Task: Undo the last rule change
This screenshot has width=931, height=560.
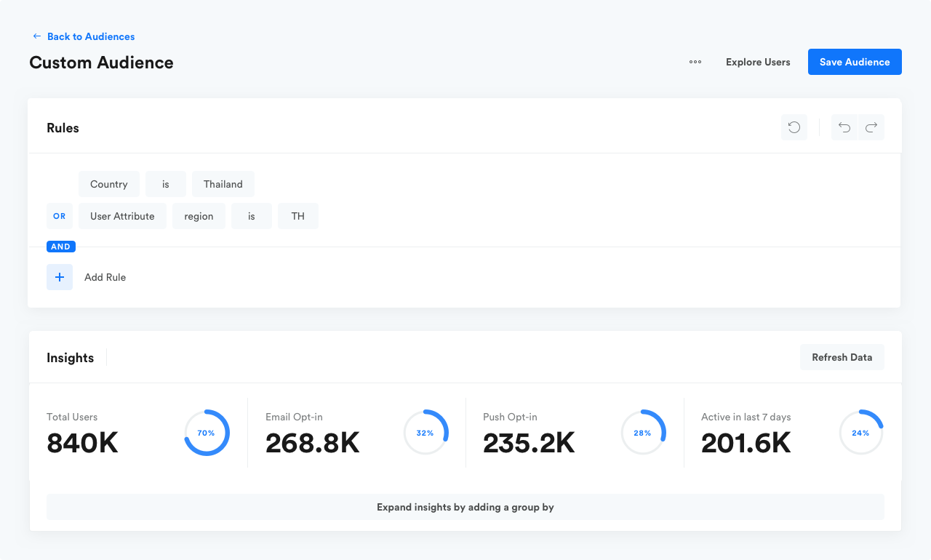Action: pos(844,127)
